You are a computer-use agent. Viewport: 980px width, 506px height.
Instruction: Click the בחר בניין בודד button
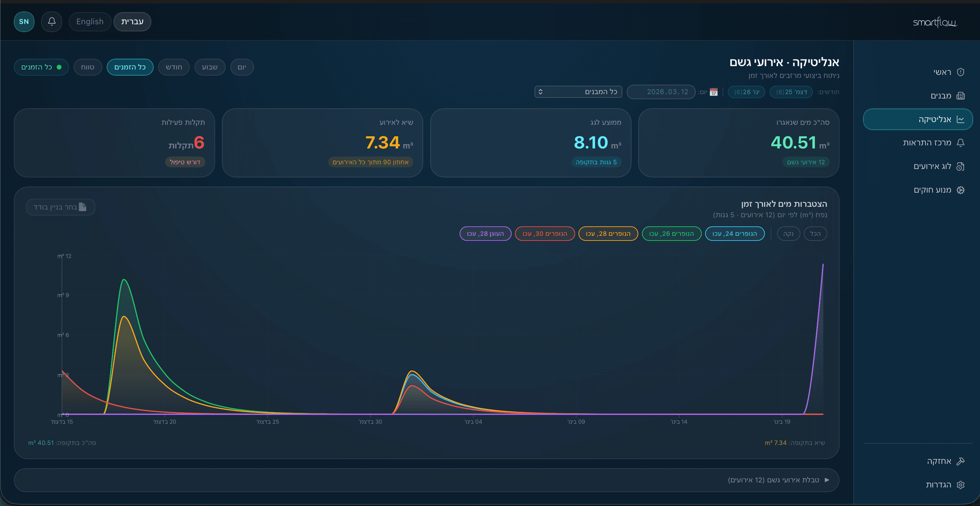60,207
